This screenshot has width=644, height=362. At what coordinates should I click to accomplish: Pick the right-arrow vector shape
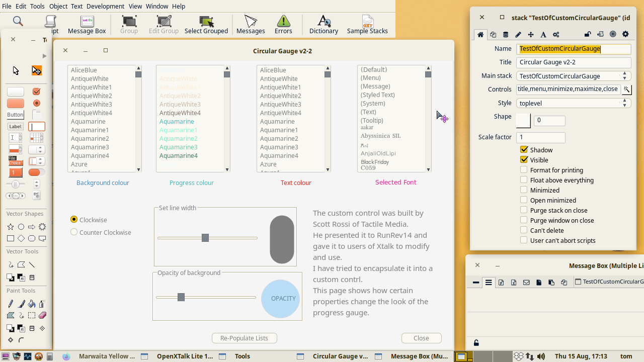[32, 227]
